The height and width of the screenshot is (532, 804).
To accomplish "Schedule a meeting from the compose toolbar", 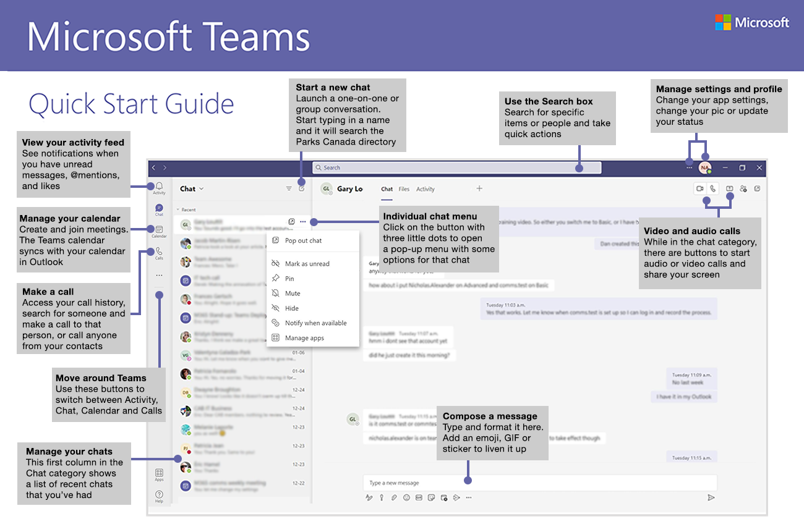I will (443, 497).
